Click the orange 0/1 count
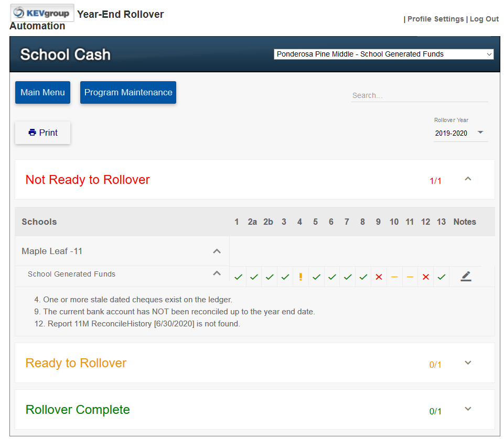 [x=435, y=365]
